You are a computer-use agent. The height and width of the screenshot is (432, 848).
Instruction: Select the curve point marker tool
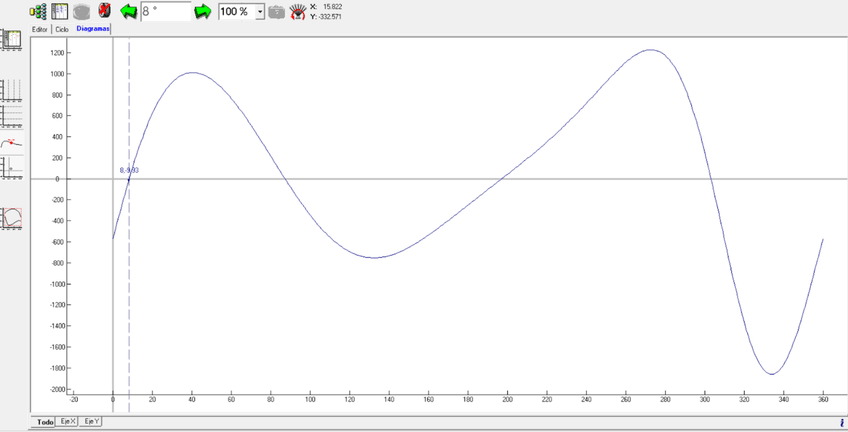[12, 142]
